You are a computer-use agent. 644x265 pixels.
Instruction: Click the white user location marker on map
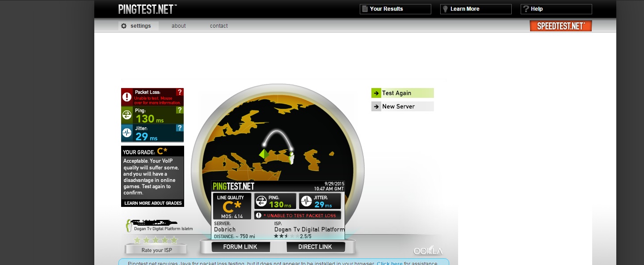coord(291,158)
